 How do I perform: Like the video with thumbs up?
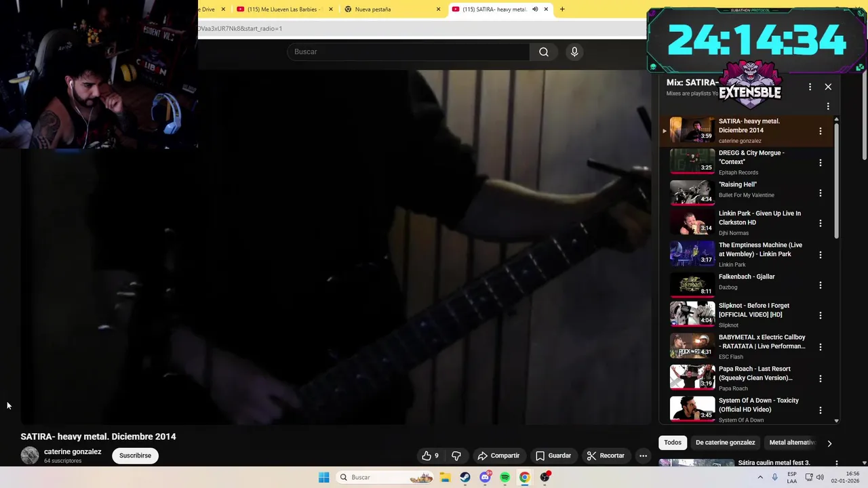point(430,455)
